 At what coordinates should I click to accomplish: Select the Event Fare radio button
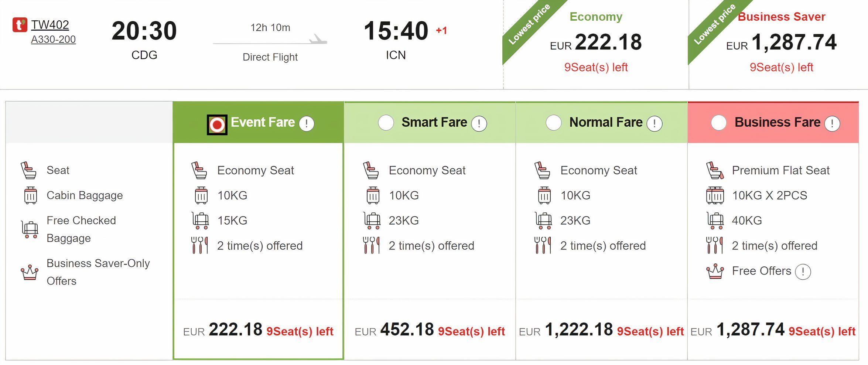click(217, 125)
